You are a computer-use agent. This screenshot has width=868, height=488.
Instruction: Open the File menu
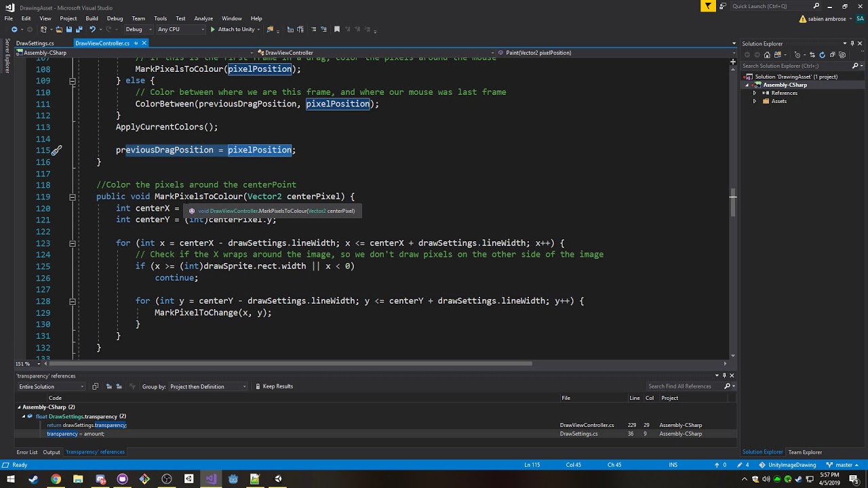(9, 18)
